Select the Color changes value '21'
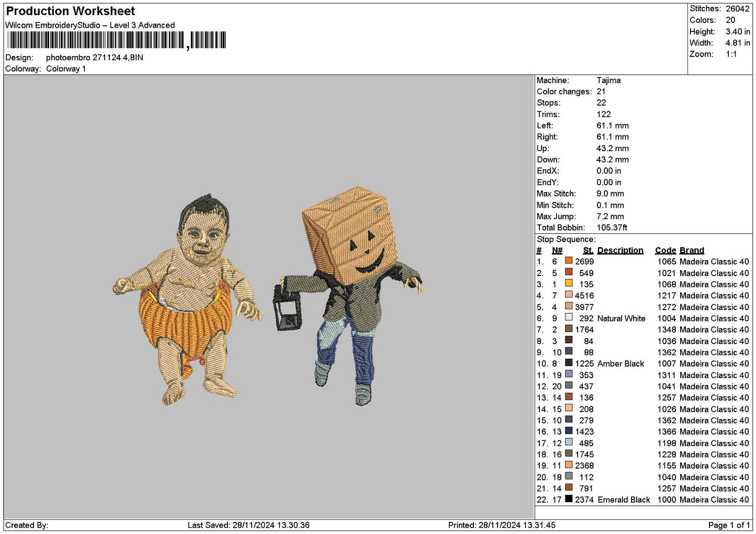The image size is (756, 534). (601, 92)
